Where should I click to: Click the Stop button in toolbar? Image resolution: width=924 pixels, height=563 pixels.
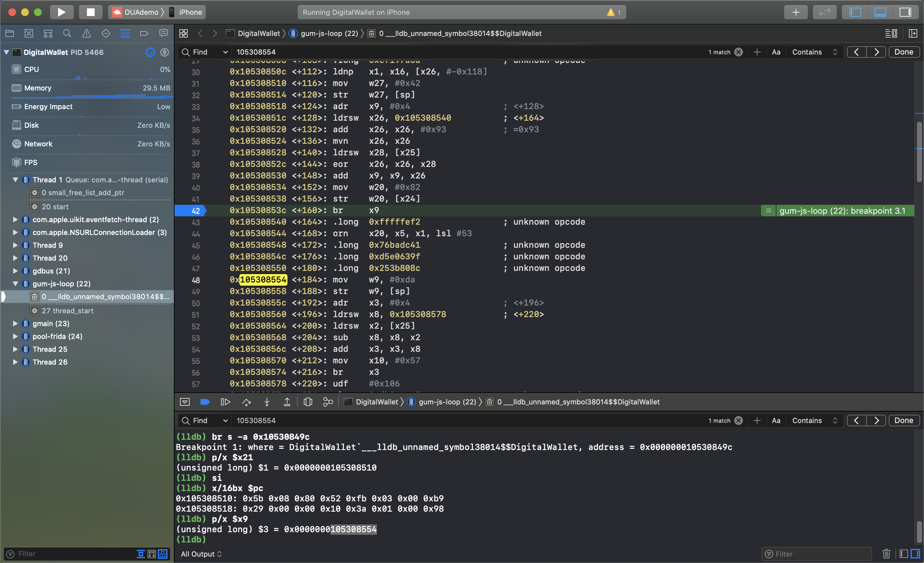pos(90,12)
